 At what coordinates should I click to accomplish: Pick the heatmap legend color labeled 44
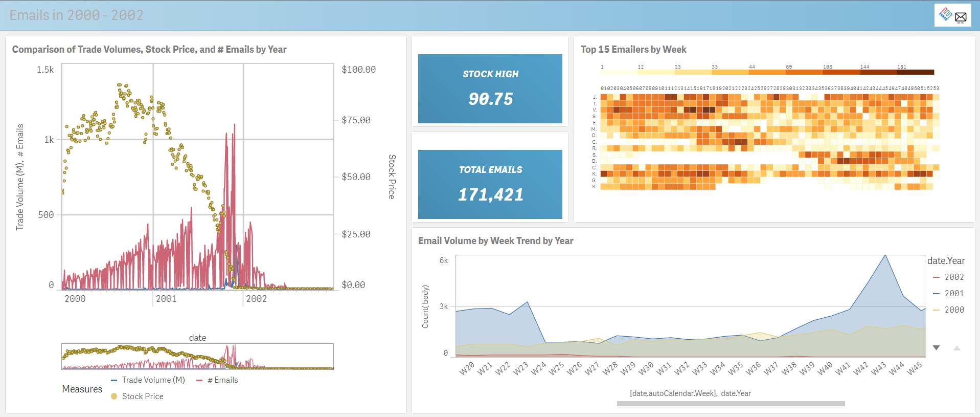pos(767,72)
